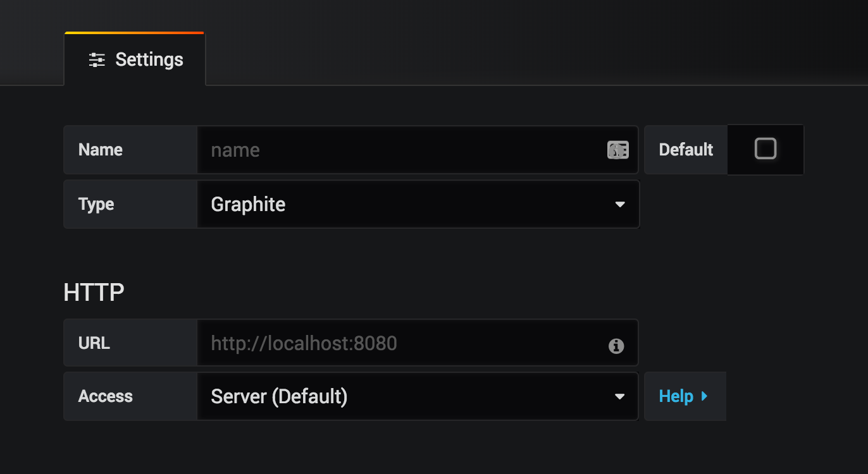The width and height of the screenshot is (868, 474).
Task: Click the URL field label
Action: click(x=94, y=343)
